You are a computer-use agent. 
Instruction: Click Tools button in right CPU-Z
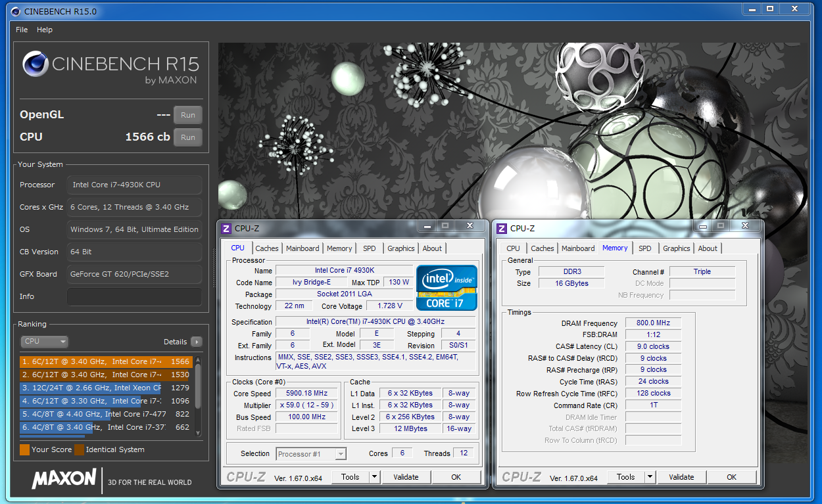coord(626,477)
